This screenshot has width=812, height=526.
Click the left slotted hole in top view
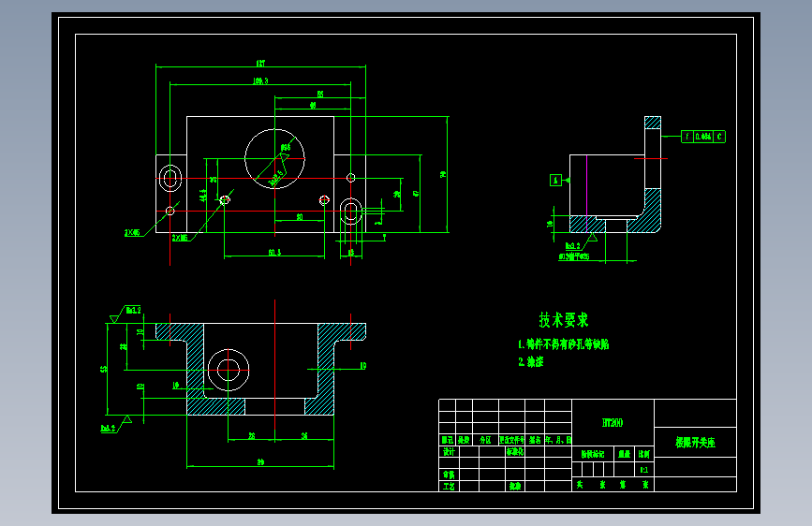(x=170, y=178)
